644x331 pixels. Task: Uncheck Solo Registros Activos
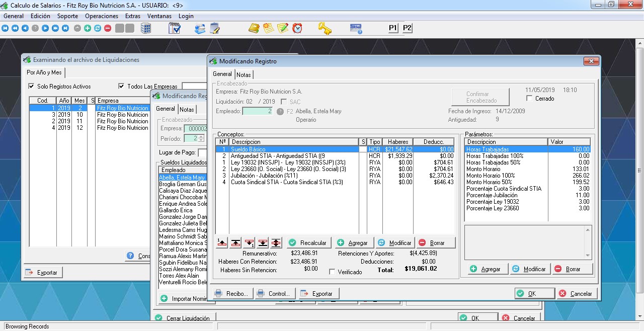pos(32,87)
